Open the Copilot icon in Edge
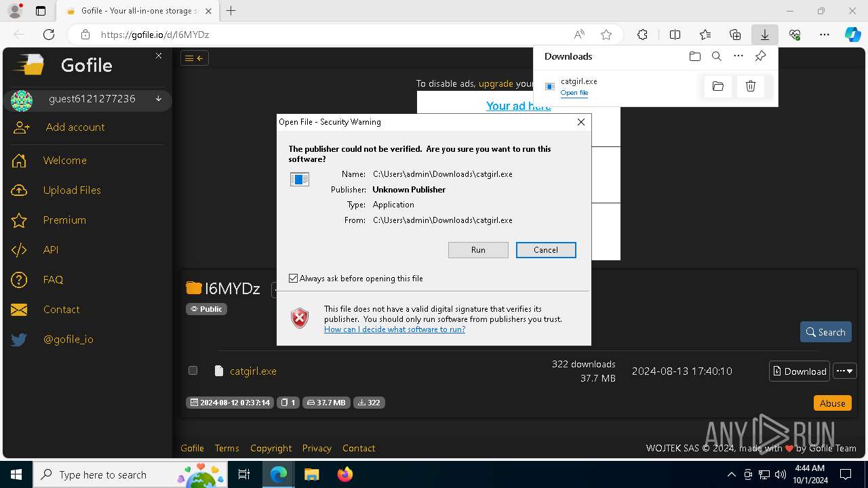 (x=853, y=35)
